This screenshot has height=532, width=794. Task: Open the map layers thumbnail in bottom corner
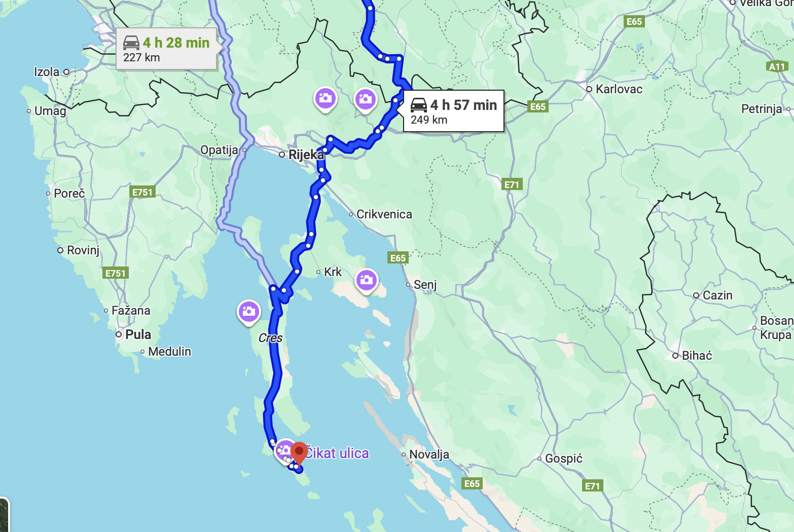[x=4, y=515]
